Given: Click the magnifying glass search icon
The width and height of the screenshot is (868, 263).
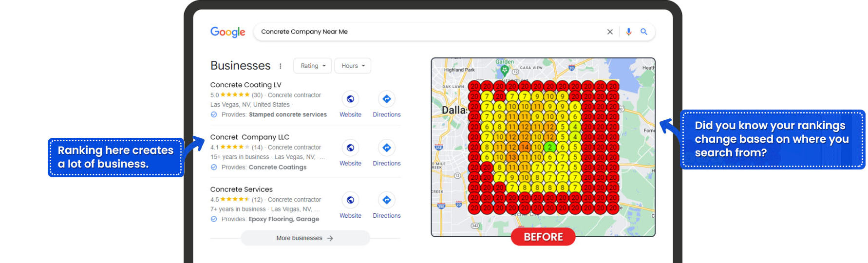Looking at the screenshot, I should click(643, 32).
